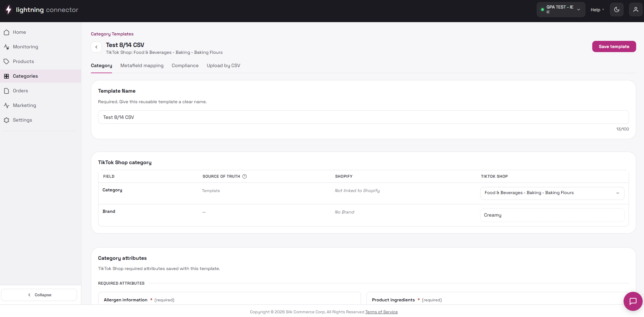This screenshot has height=317, width=644.
Task: Open the user account profile icon
Action: 636,10
